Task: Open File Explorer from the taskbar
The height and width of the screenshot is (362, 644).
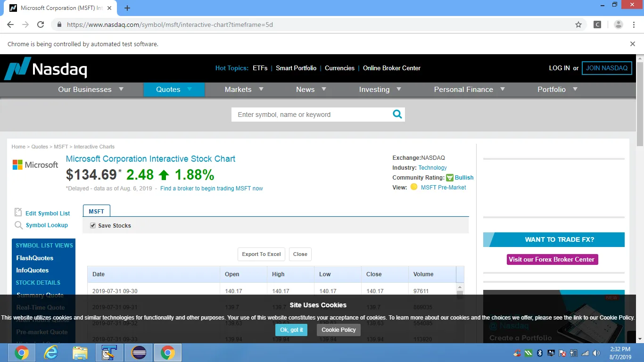Action: click(80, 353)
